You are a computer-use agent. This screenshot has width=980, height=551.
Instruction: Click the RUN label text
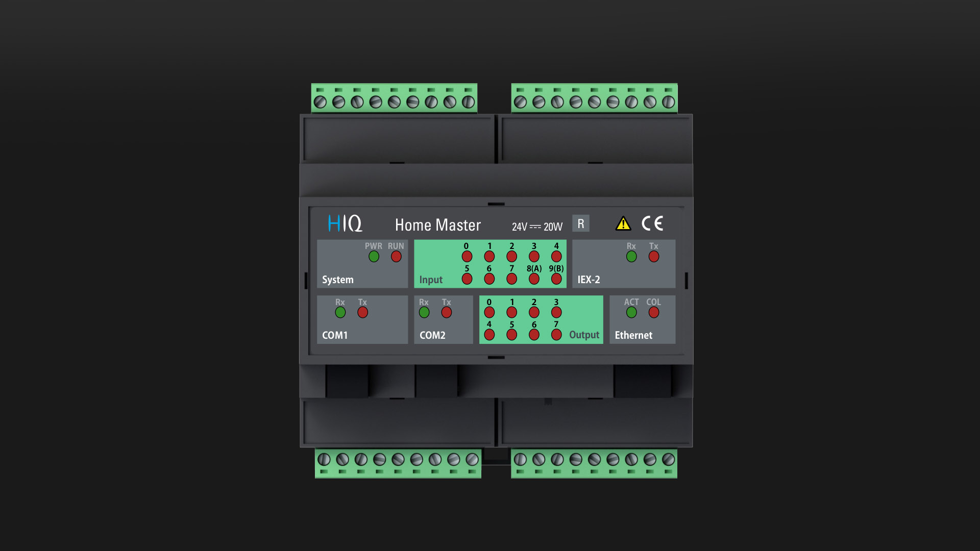tap(396, 246)
